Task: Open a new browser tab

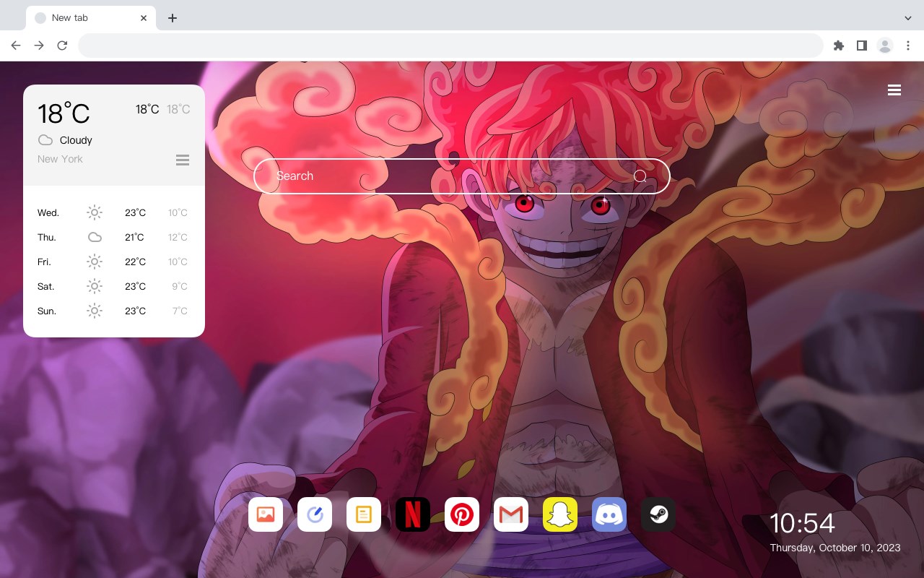Action: pos(172,18)
